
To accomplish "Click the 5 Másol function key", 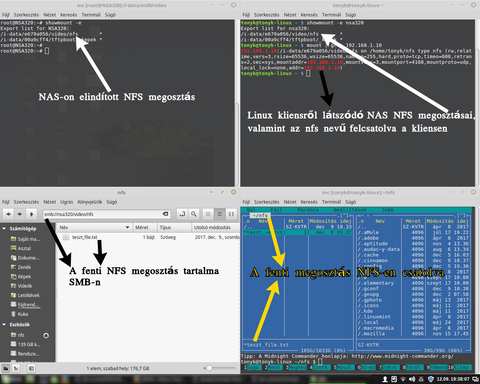I will pos(344,367).
